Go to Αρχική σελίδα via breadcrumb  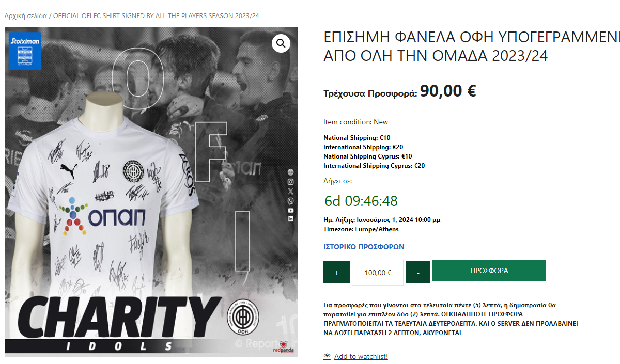26,16
